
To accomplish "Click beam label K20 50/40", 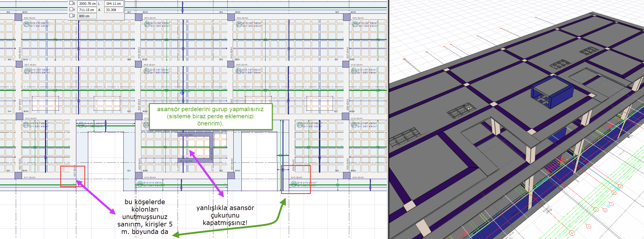I will [358, 177].
